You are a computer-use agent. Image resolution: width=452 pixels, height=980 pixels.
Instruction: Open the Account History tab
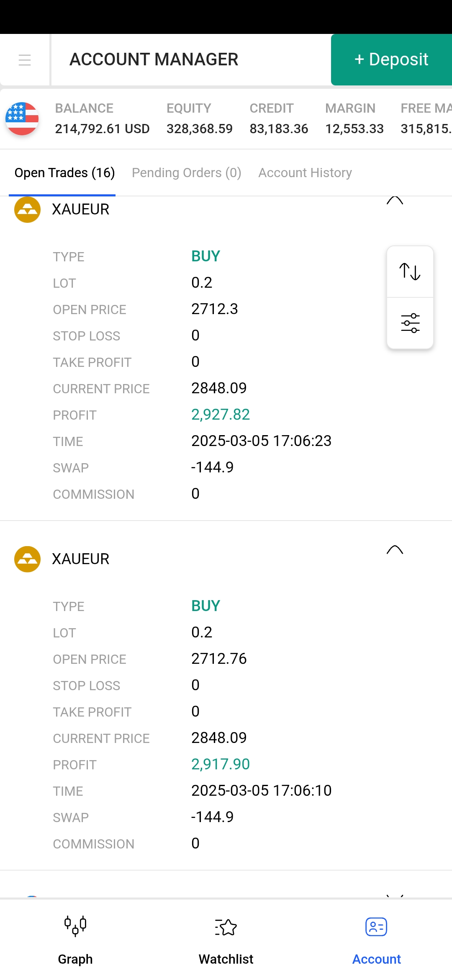(305, 173)
